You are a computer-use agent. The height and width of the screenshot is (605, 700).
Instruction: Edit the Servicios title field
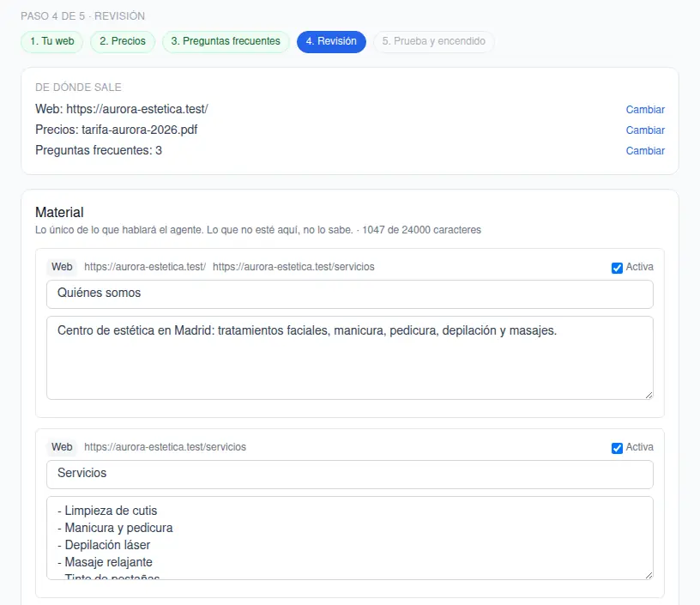coord(350,475)
